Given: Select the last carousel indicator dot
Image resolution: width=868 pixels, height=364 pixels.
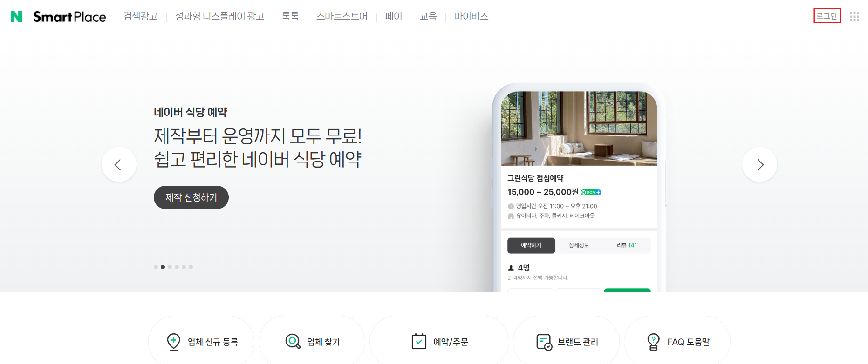Looking at the screenshot, I should [191, 267].
